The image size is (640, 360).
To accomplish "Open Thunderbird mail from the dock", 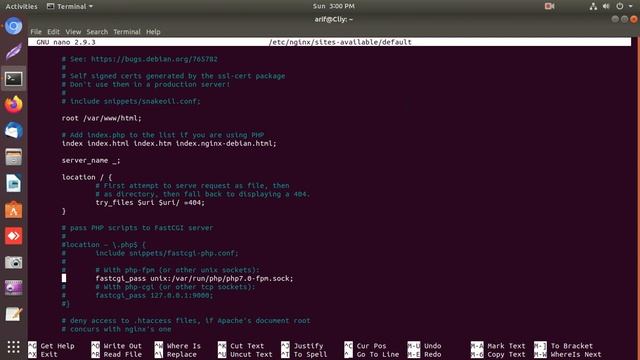I will 13,131.
